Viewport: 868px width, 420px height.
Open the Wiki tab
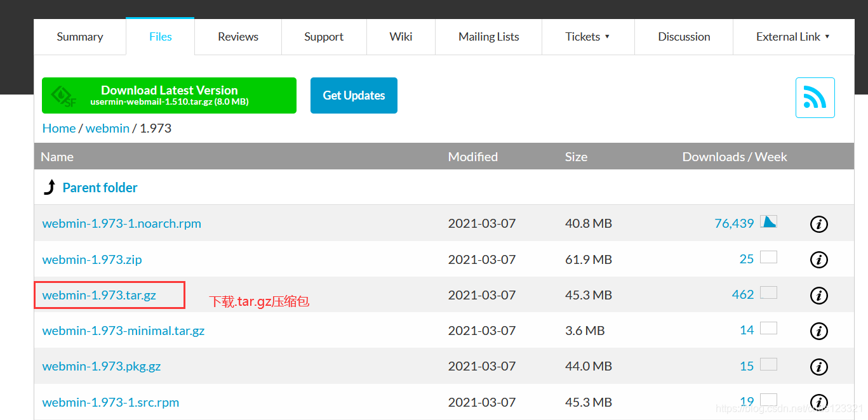click(401, 37)
